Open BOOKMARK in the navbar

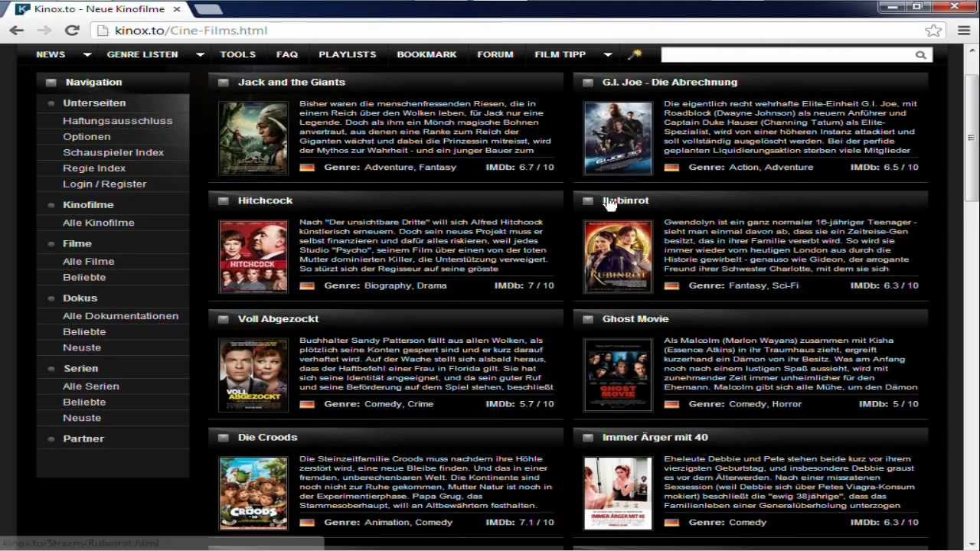426,54
